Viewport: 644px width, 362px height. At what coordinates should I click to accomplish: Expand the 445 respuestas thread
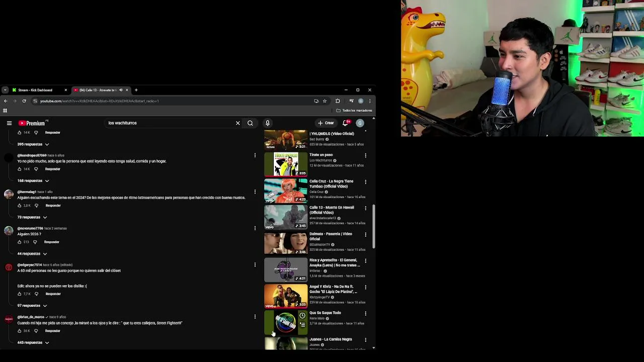point(33,342)
